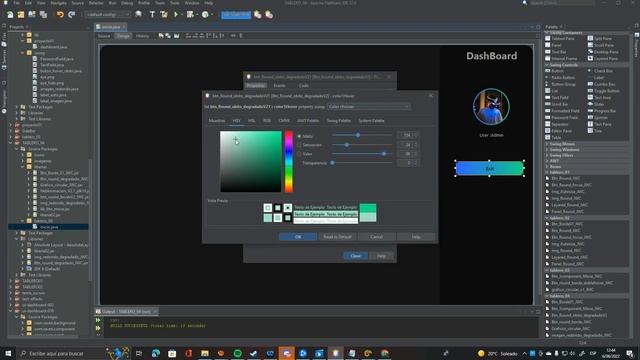Select the Text Field palette component
This screenshot has height=360, width=640.
(557, 98)
